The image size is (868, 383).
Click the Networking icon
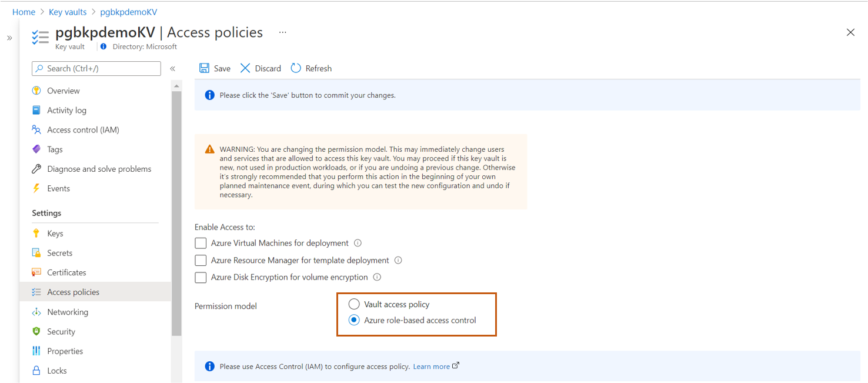tap(37, 311)
